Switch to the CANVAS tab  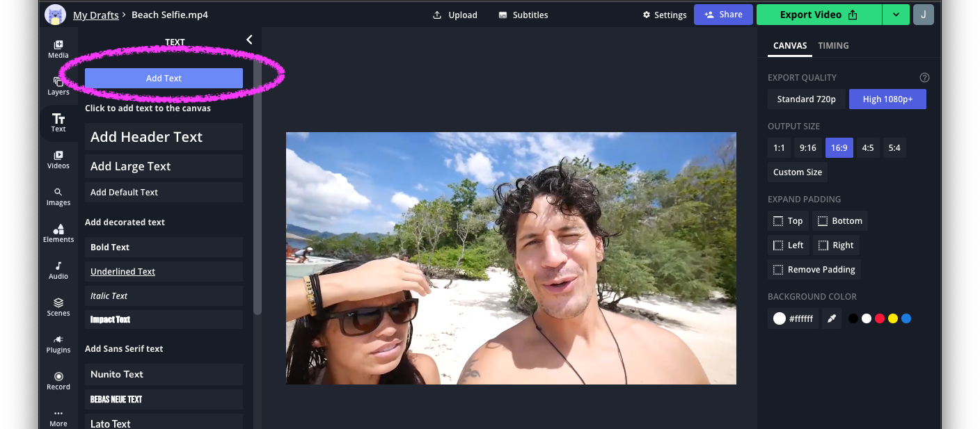[x=790, y=46]
